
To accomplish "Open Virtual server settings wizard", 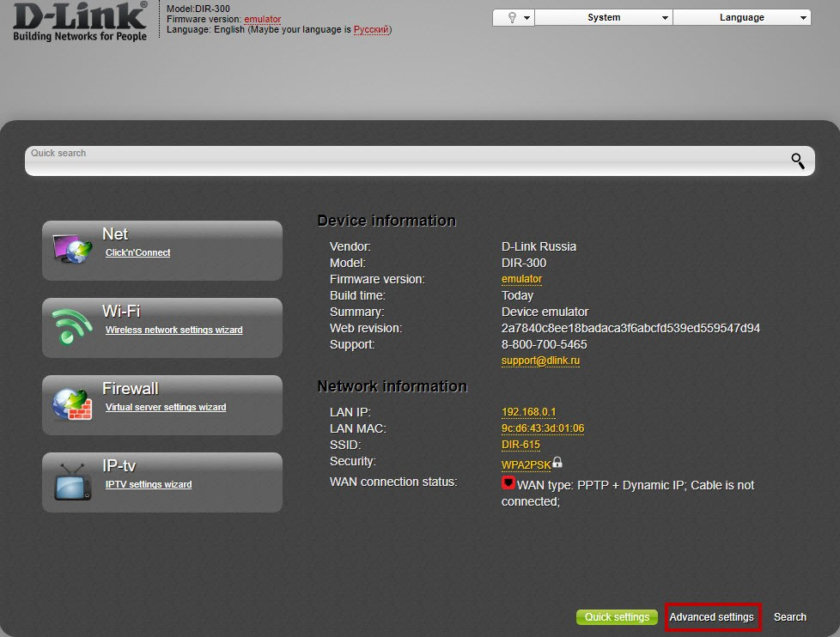I will (x=166, y=407).
